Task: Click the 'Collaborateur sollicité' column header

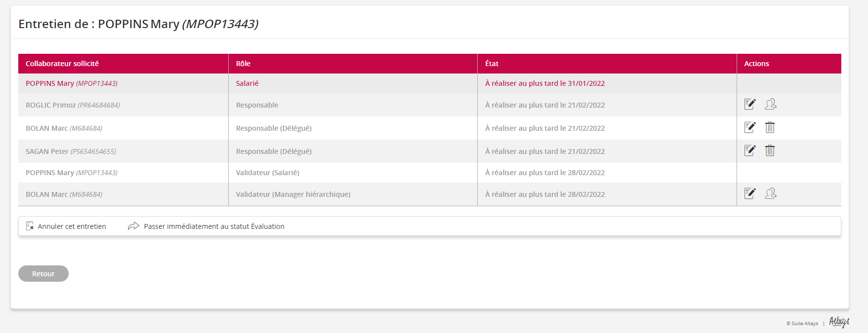Action: pos(62,64)
